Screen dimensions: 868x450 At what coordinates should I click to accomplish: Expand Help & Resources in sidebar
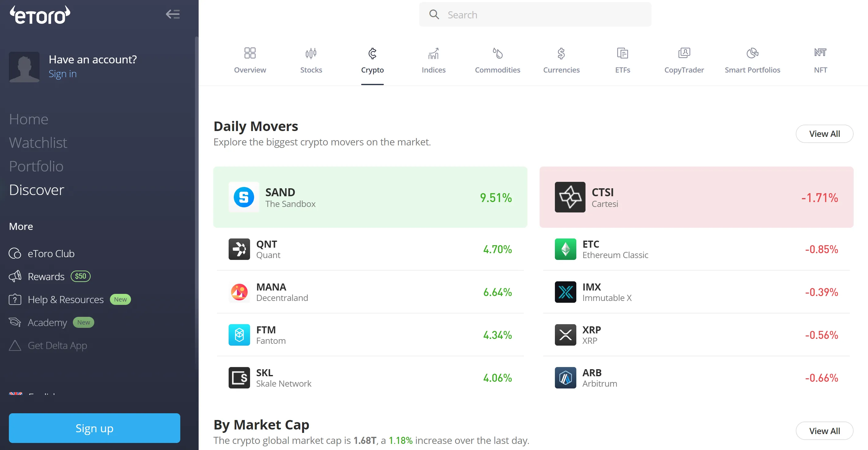click(x=65, y=299)
